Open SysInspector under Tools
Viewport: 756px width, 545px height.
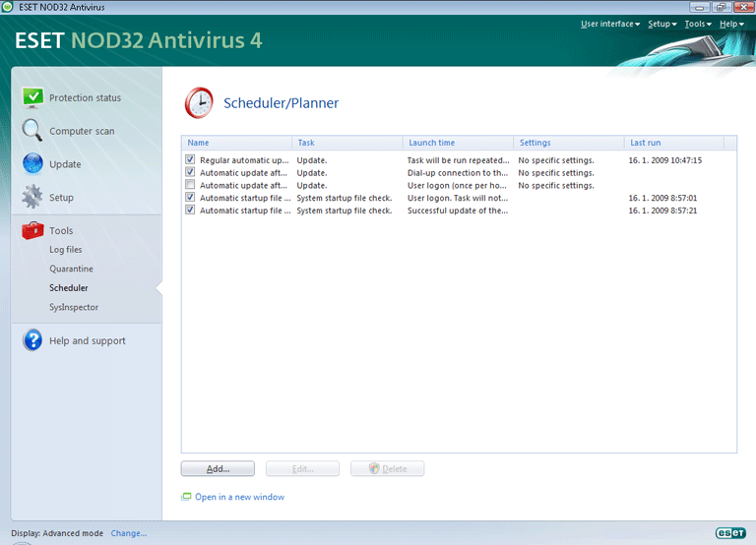[x=74, y=307]
